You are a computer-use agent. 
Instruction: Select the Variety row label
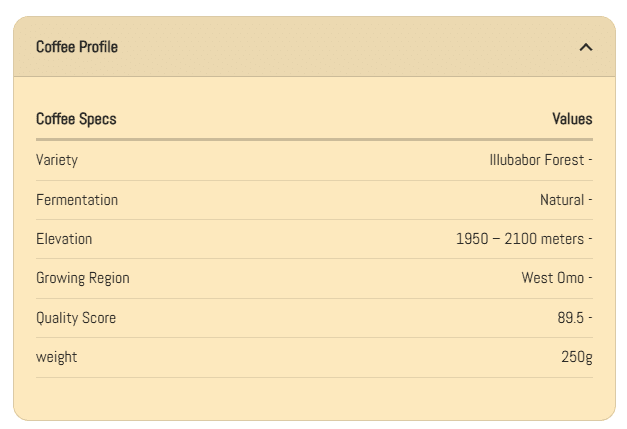click(x=57, y=160)
